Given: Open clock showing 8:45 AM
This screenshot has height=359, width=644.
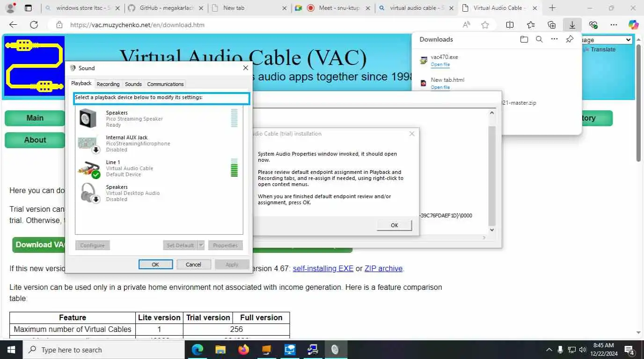Looking at the screenshot, I should click(x=603, y=350).
